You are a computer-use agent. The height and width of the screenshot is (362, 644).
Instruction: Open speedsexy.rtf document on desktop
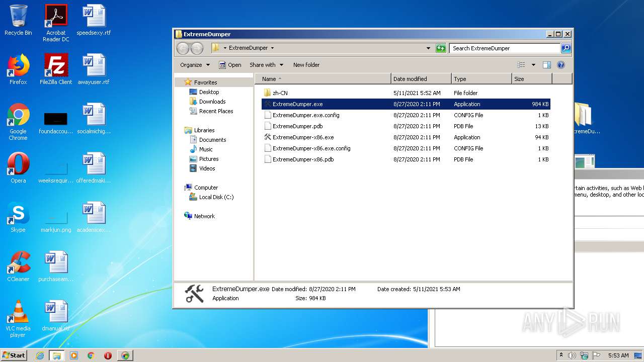click(94, 20)
